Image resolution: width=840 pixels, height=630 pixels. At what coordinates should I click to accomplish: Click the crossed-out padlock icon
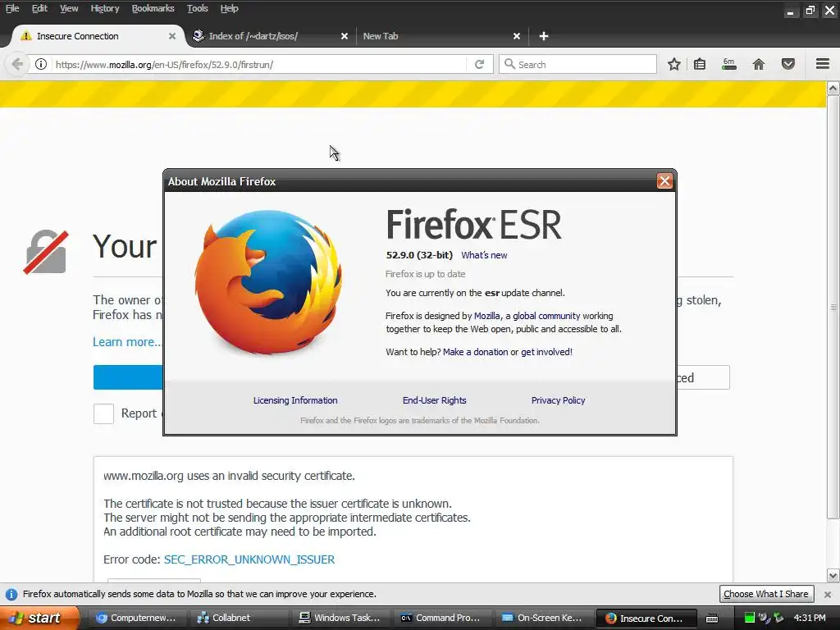click(x=46, y=252)
